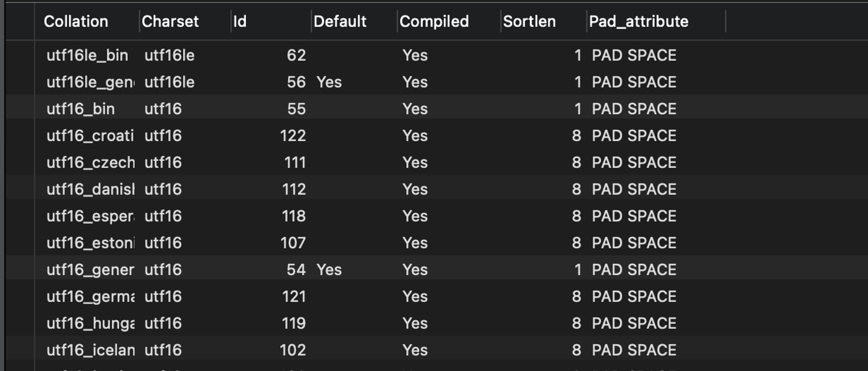This screenshot has width=868, height=371.
Task: Click the Default column header
Action: 340,21
